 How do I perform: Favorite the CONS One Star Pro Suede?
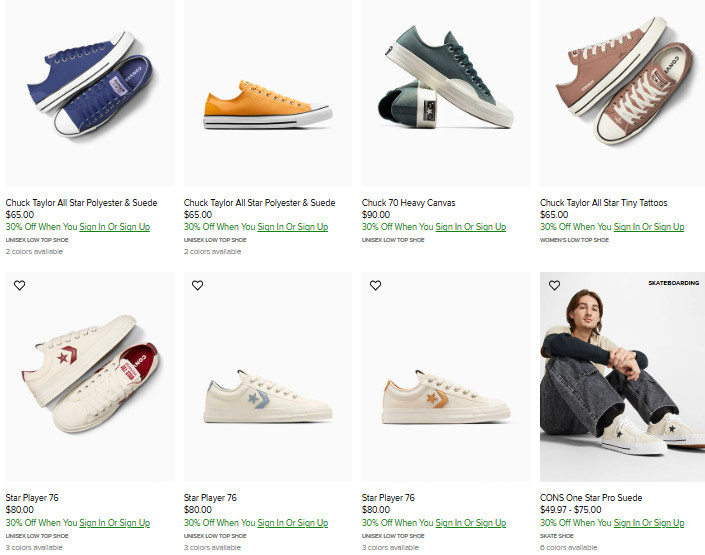point(554,286)
